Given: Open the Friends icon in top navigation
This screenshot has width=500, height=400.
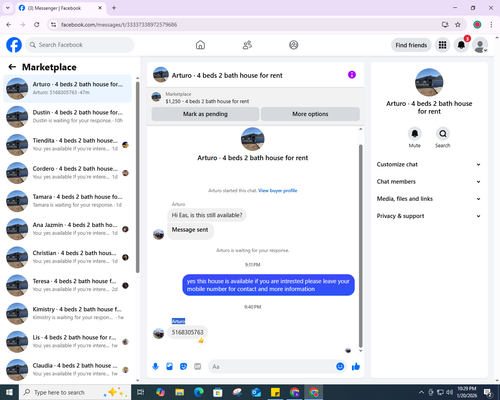Looking at the screenshot, I should click(247, 45).
